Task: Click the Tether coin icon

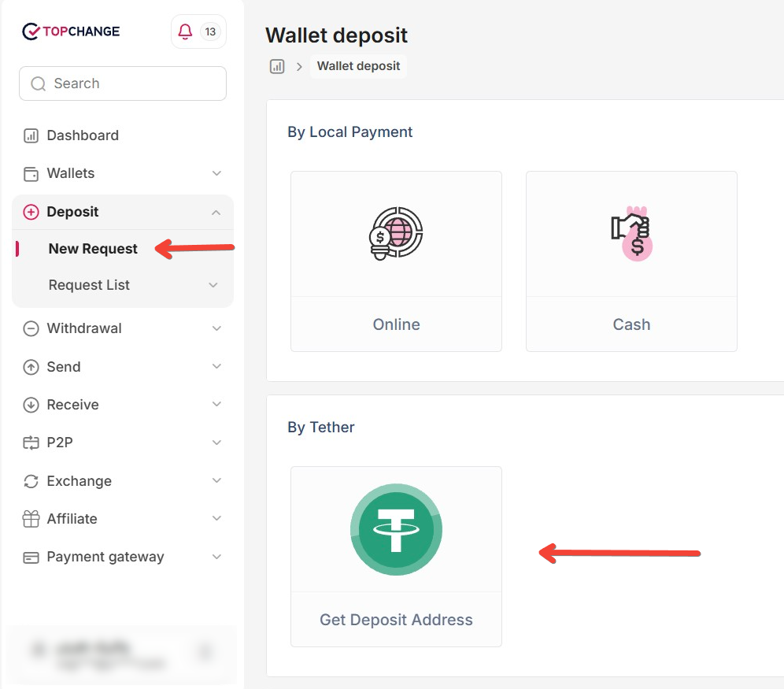Action: pos(396,529)
